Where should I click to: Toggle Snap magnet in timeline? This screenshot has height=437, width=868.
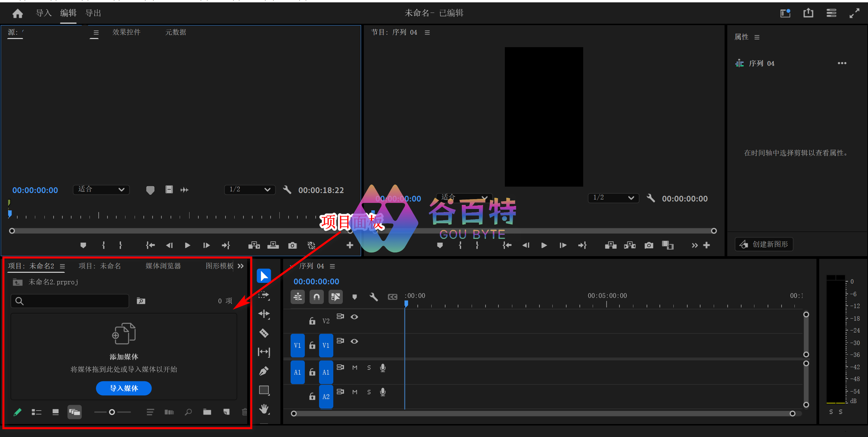pyautogui.click(x=316, y=297)
